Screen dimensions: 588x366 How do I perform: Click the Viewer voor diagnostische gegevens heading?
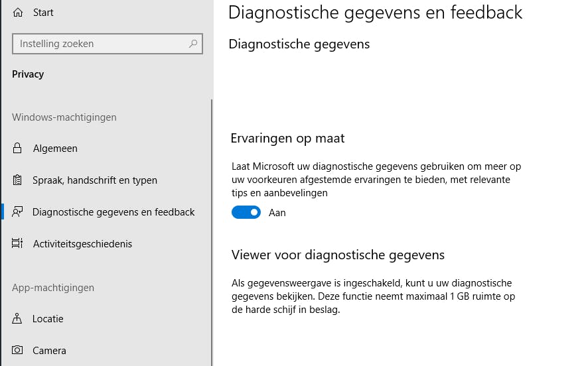338,255
